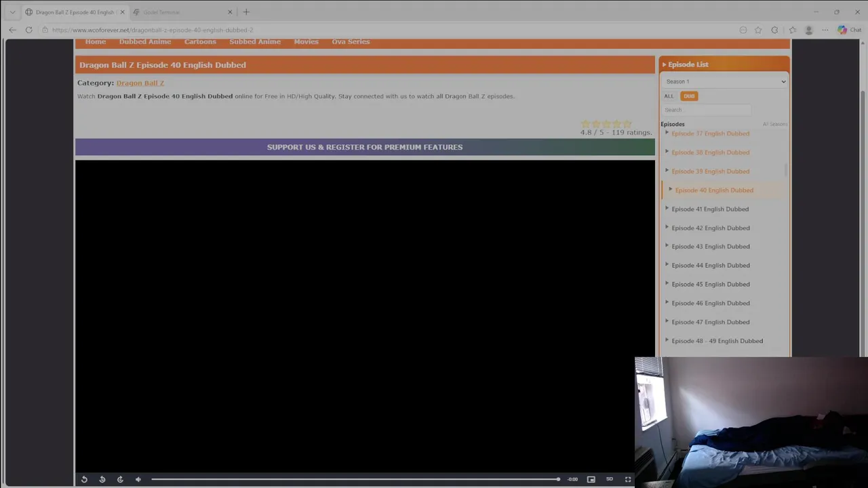868x488 pixels.
Task: Close the Godot Terminal tab
Action: click(230, 12)
